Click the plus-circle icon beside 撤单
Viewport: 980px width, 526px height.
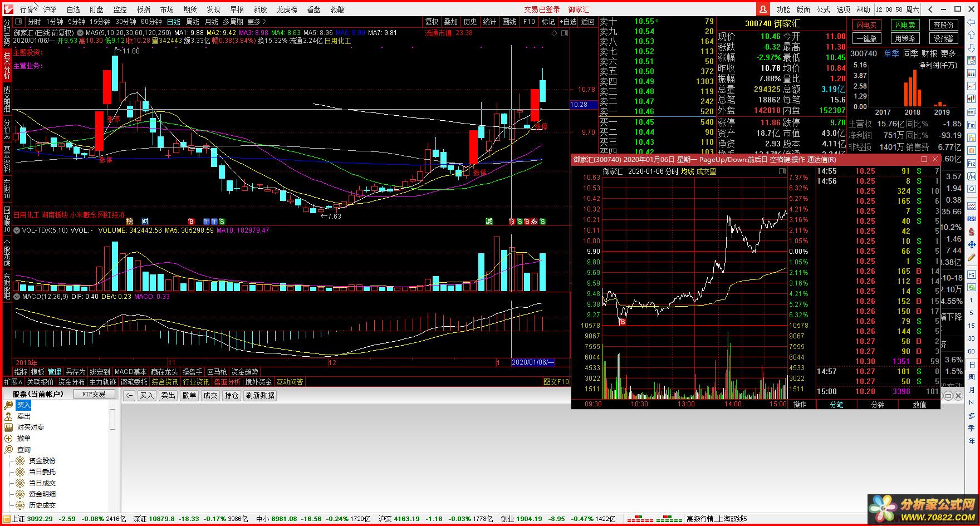pos(8,439)
